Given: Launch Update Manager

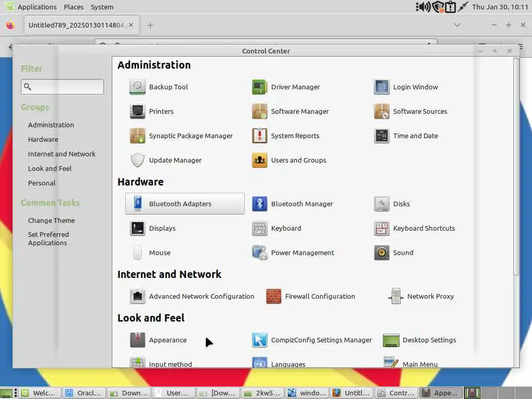Looking at the screenshot, I should [x=166, y=160].
